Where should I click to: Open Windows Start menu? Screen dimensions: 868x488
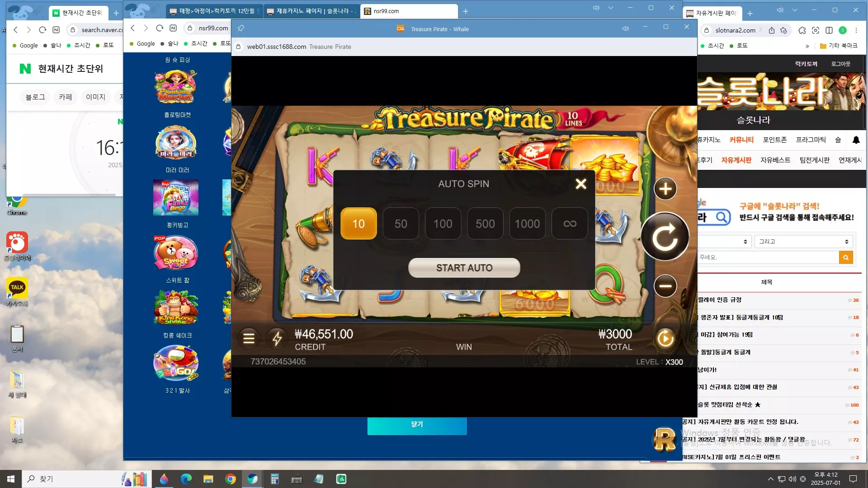pyautogui.click(x=11, y=479)
